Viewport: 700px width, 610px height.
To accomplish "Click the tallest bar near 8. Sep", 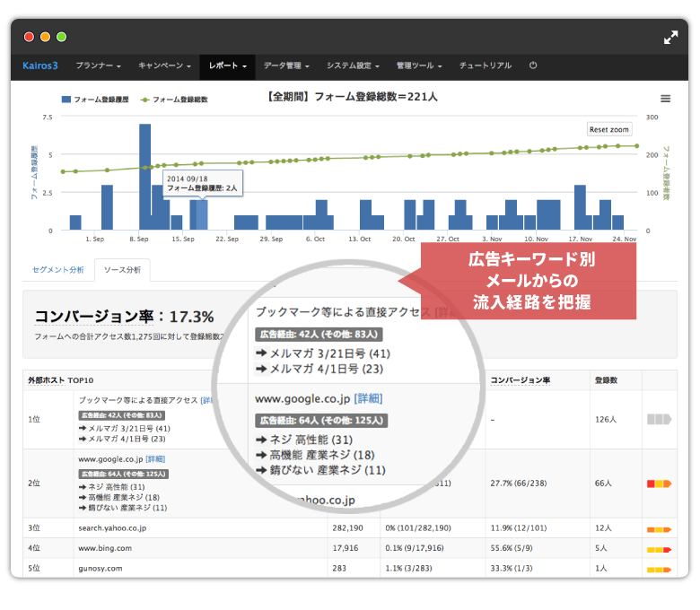I will pyautogui.click(x=144, y=177).
